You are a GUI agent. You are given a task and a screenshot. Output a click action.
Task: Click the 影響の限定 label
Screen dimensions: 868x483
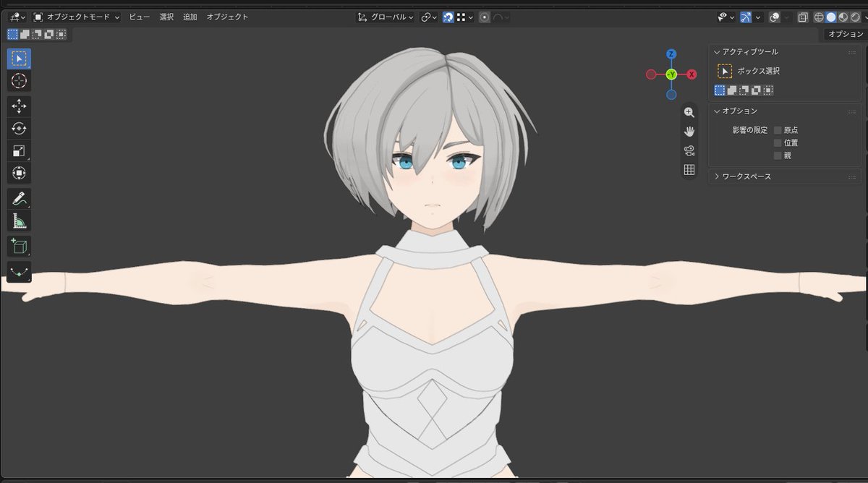coord(749,130)
